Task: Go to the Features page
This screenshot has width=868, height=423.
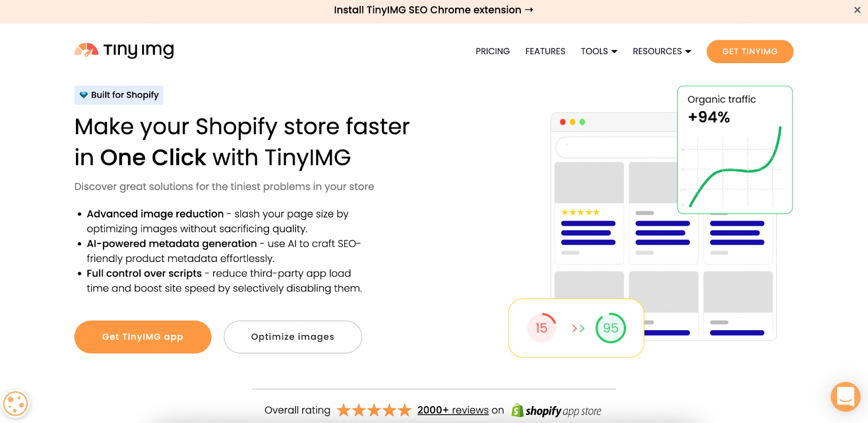Action: tap(545, 51)
